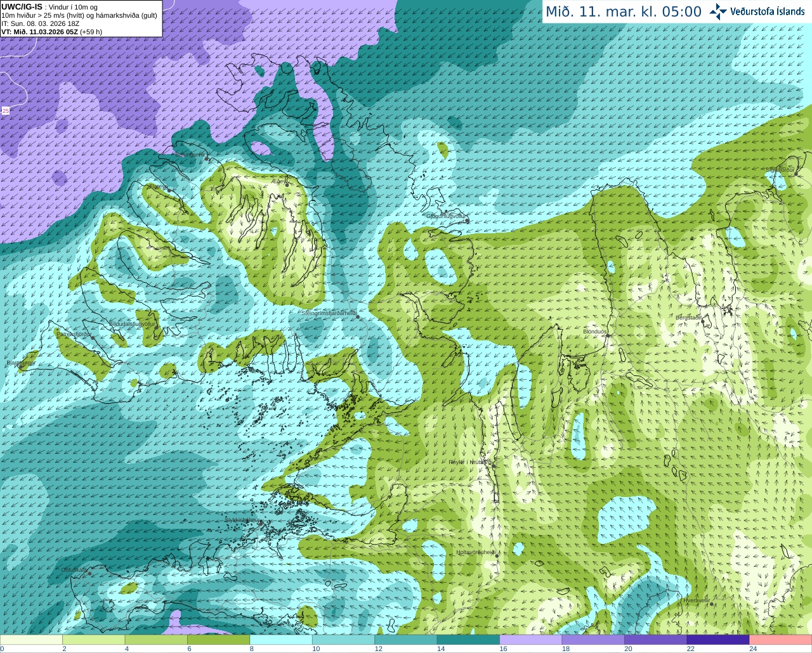Click the 'Veðurstofa Íslands' text
Image resolution: width=812 pixels, height=653 pixels.
[x=767, y=11]
